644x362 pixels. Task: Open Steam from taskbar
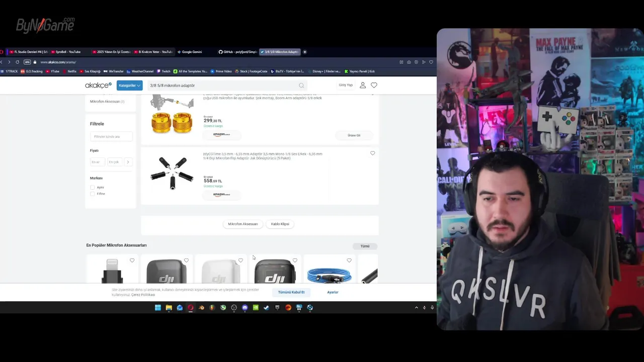(267, 308)
